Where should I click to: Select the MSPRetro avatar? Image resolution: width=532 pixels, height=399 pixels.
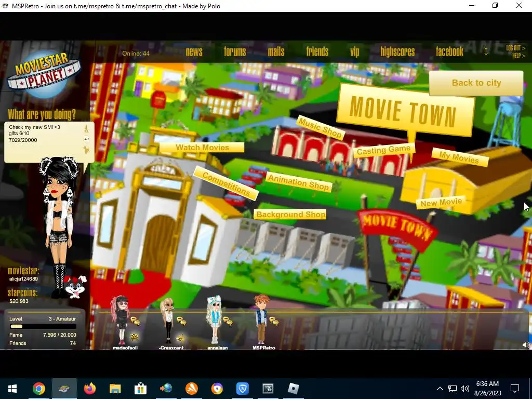coord(261,319)
